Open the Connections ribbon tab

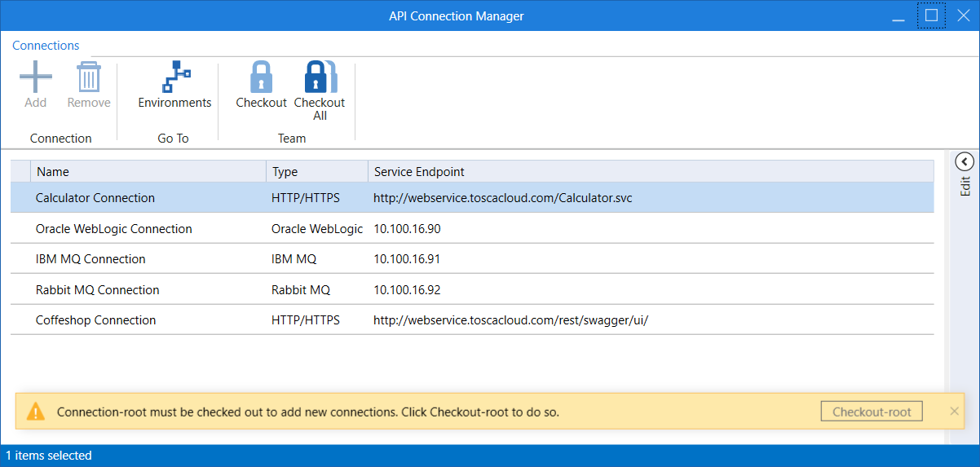click(46, 46)
